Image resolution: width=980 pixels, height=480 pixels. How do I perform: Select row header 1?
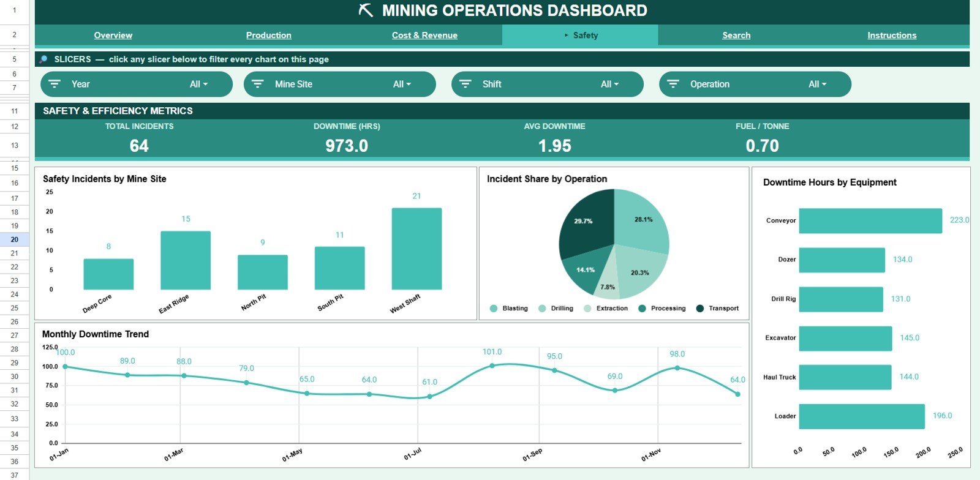pos(14,10)
